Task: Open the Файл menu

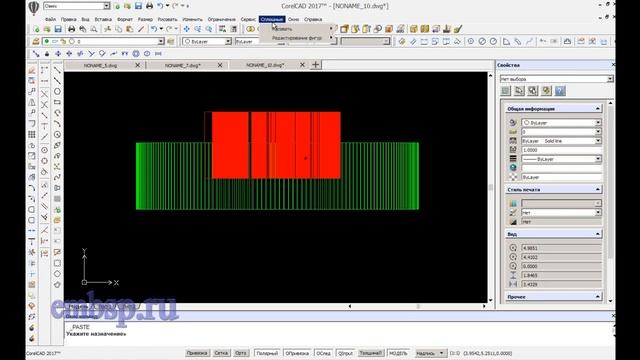Action: point(51,19)
